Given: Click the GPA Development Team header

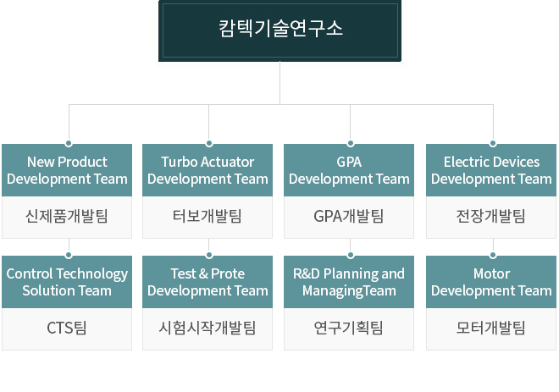Looking at the screenshot, I should (349, 170).
